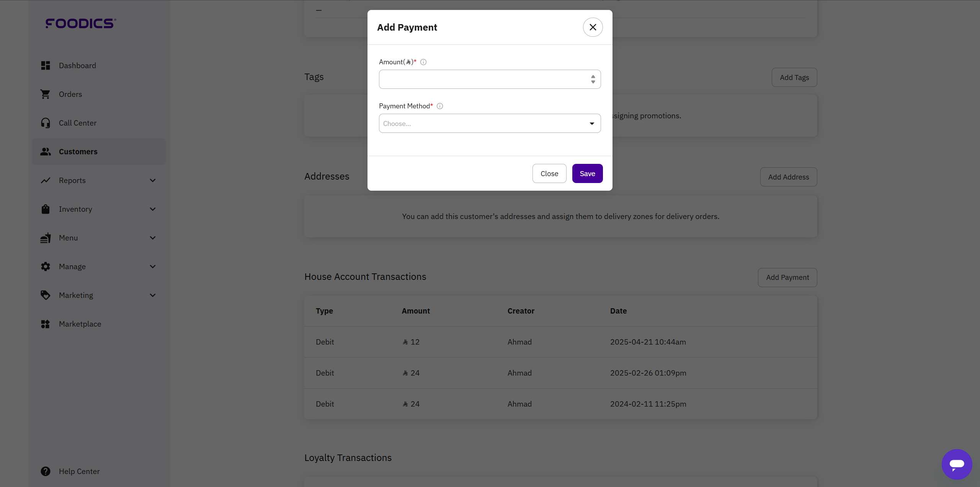Click into the Amount input field
This screenshot has height=487, width=980.
(x=484, y=79)
